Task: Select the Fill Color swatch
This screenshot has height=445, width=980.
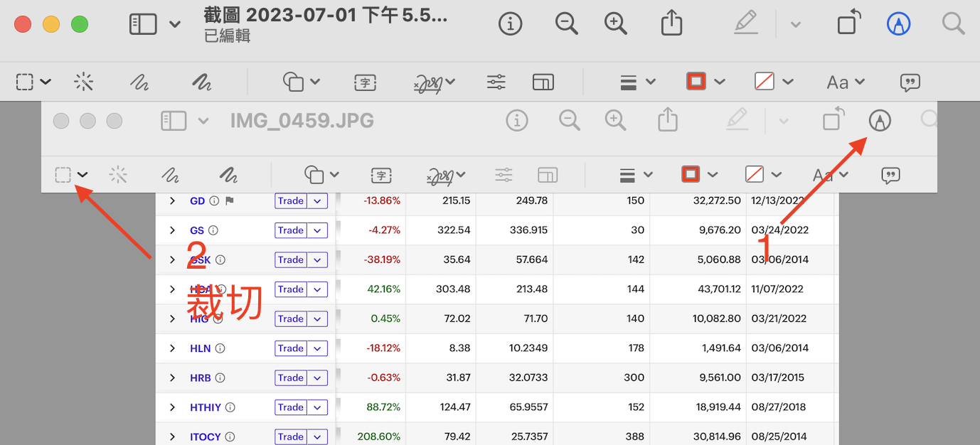Action: click(765, 81)
